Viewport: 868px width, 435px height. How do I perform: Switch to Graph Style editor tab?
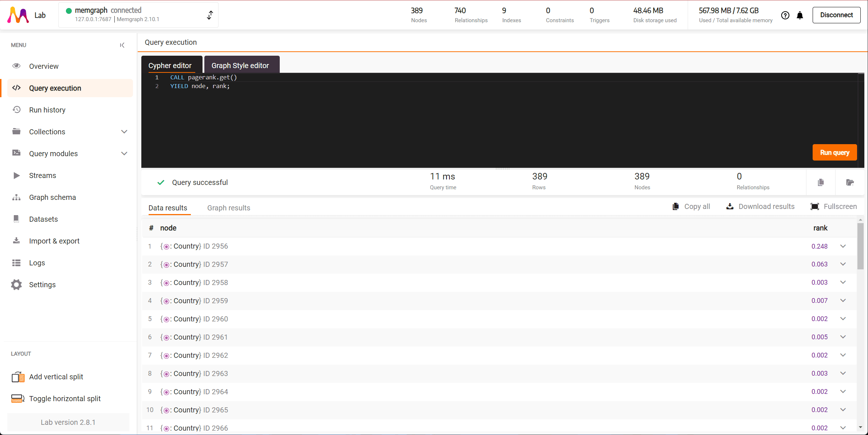(x=242, y=65)
